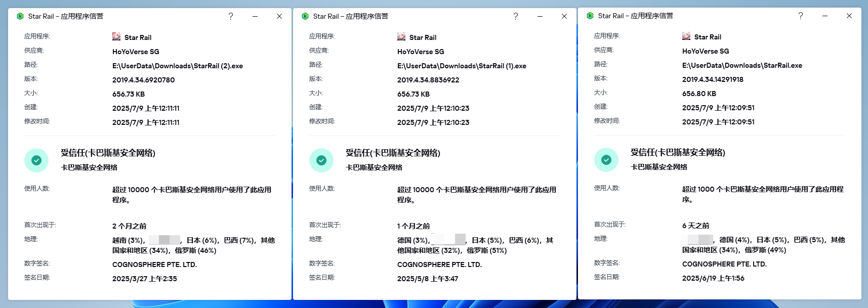
Task: Open help in window created at 12:09:51
Action: point(801,16)
